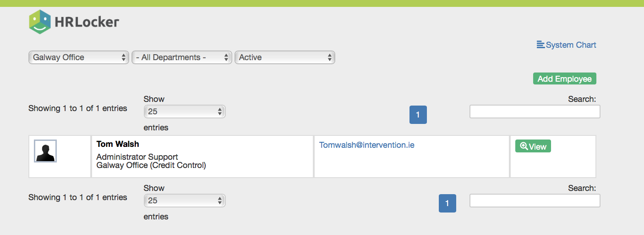Focus the top Search input field
Viewport: 644px width, 235px height.
click(535, 112)
